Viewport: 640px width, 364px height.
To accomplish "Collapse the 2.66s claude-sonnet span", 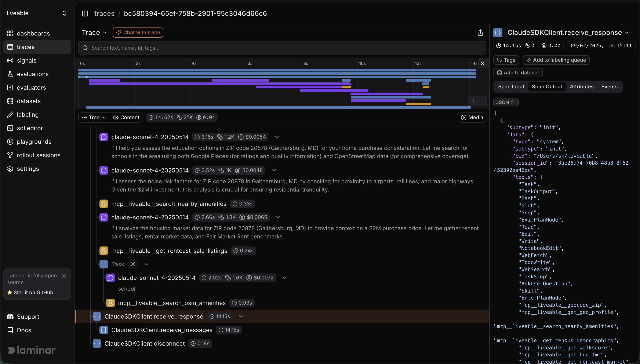I will pyautogui.click(x=278, y=217).
